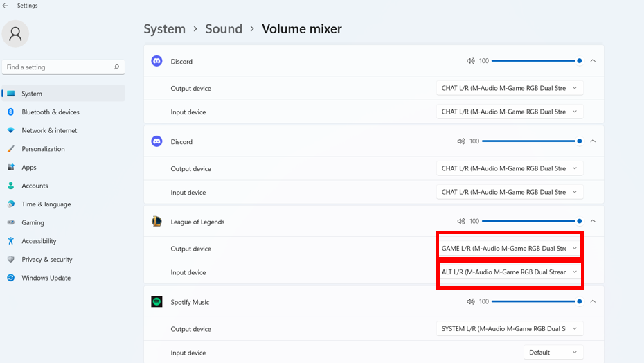
Task: Select System in the sidebar
Action: (x=63, y=94)
